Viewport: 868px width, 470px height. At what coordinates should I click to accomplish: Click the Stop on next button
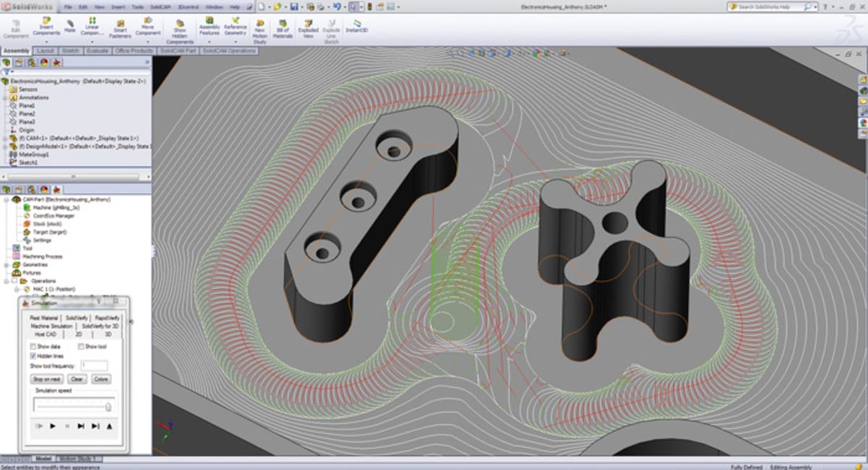[x=47, y=379]
